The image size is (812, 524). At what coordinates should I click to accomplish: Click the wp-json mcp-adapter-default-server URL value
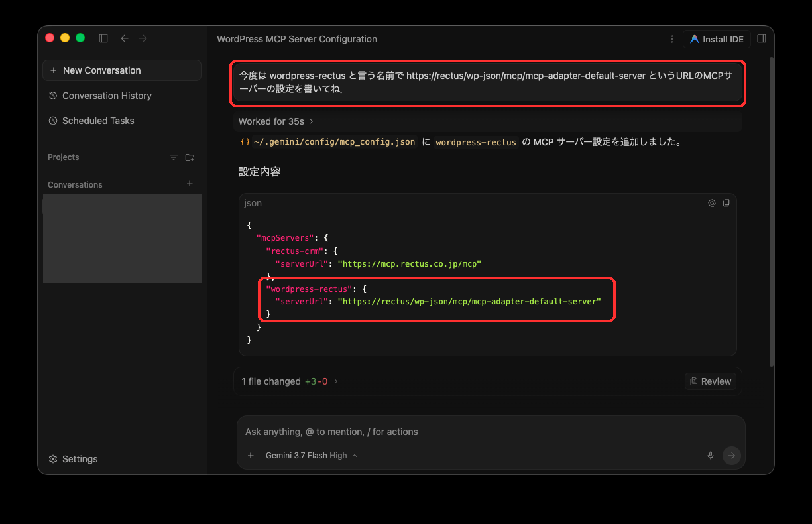(x=469, y=301)
